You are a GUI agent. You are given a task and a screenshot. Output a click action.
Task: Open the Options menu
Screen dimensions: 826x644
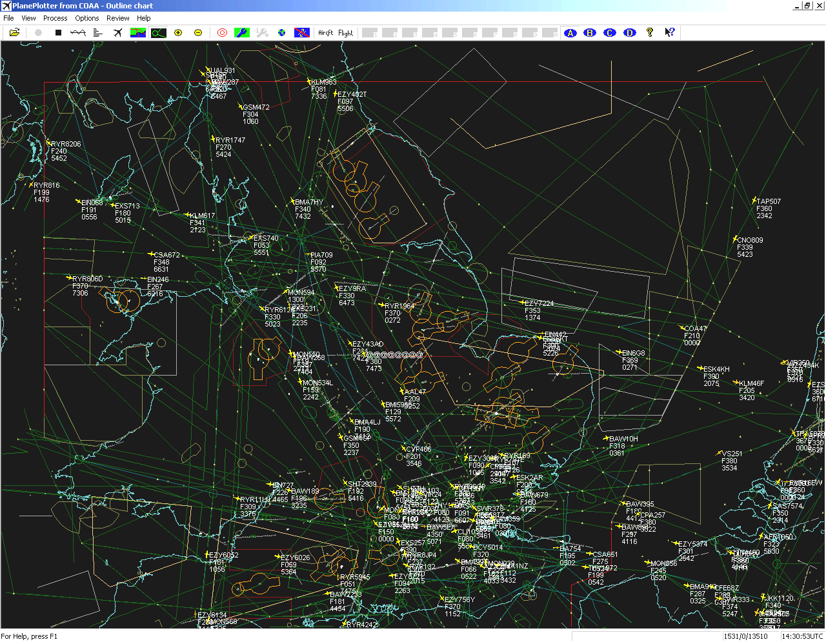pos(86,17)
